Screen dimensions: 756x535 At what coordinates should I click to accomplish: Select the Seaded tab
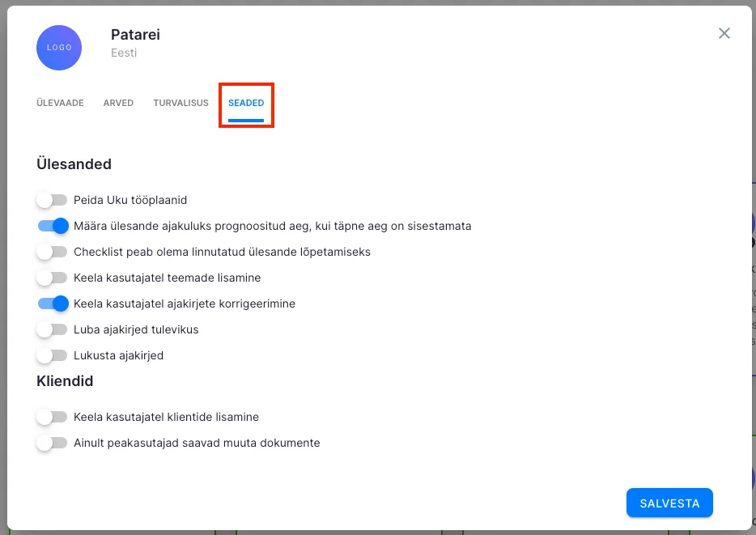click(x=246, y=103)
